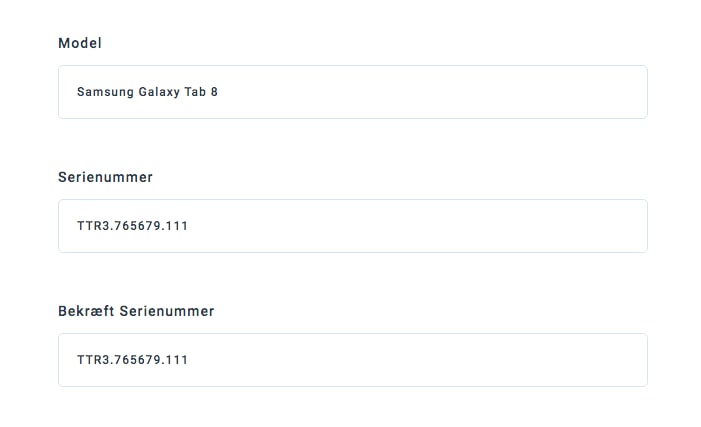Click "TTR3" prefix in Serienummer field
The image size is (701, 427).
click(x=92, y=226)
